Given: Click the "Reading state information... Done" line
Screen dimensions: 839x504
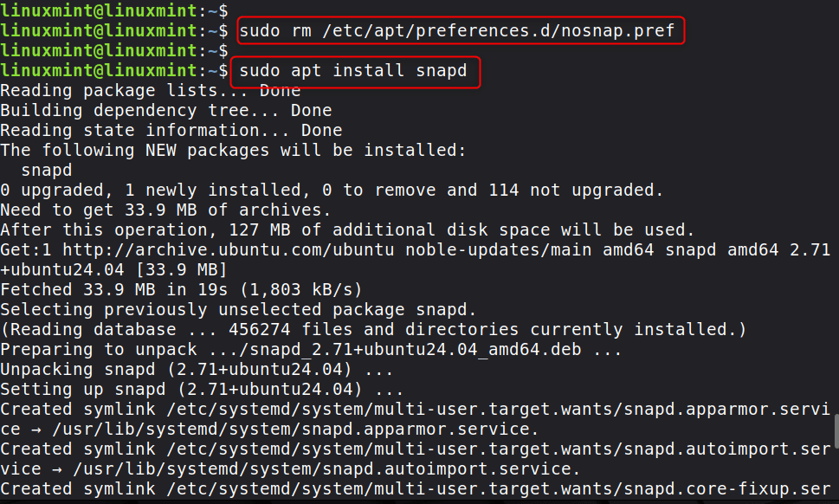Looking at the screenshot, I should pos(171,131).
